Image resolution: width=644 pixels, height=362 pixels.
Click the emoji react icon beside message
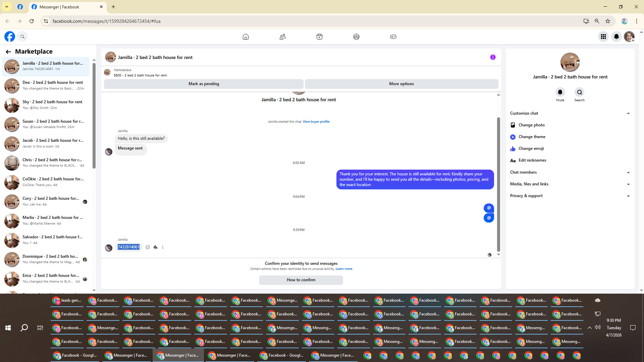point(148,247)
